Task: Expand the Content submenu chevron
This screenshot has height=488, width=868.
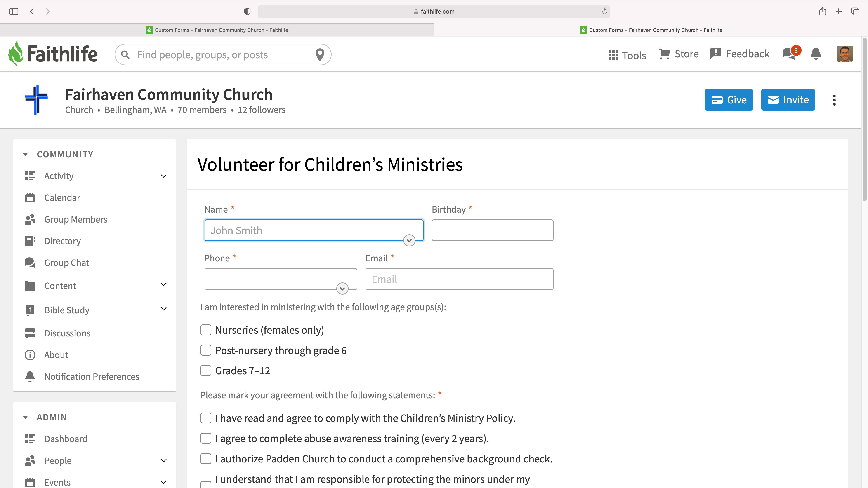Action: coord(164,285)
